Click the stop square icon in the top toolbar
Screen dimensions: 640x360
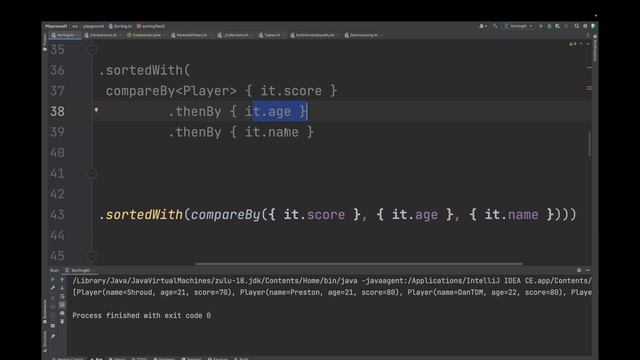point(566,26)
